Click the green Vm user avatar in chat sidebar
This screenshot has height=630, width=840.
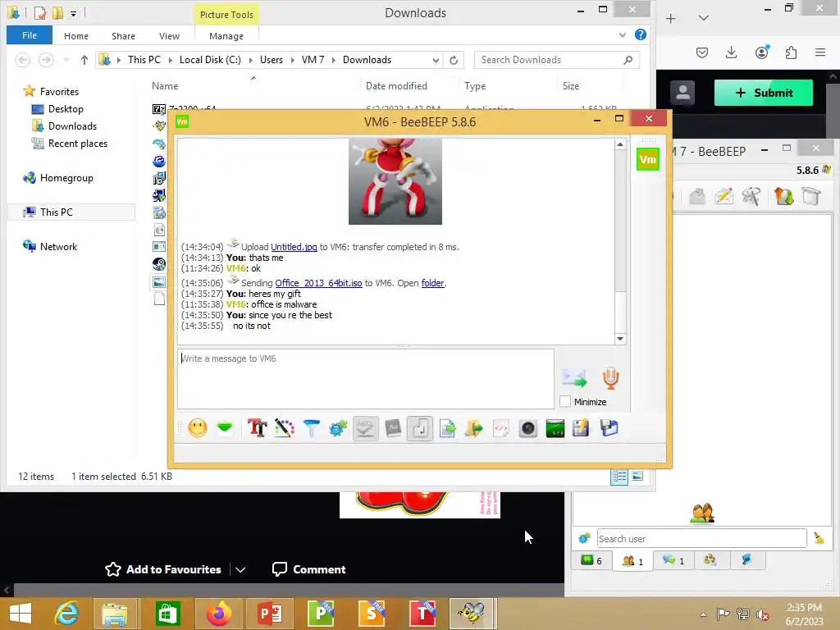pyautogui.click(x=648, y=159)
